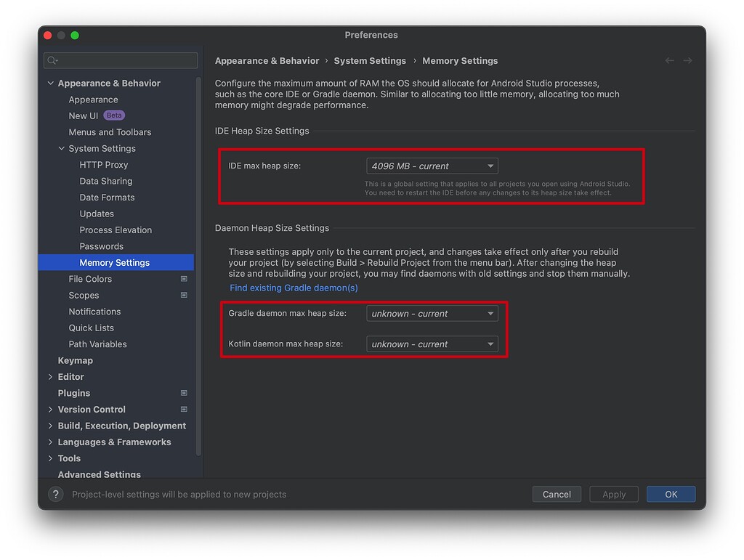744x560 pixels.
Task: Expand the Build, Execution, Deployment section
Action: pyautogui.click(x=50, y=426)
